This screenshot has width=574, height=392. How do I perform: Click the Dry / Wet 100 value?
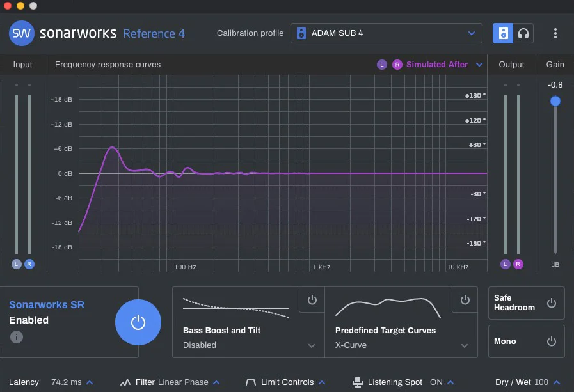(541, 382)
